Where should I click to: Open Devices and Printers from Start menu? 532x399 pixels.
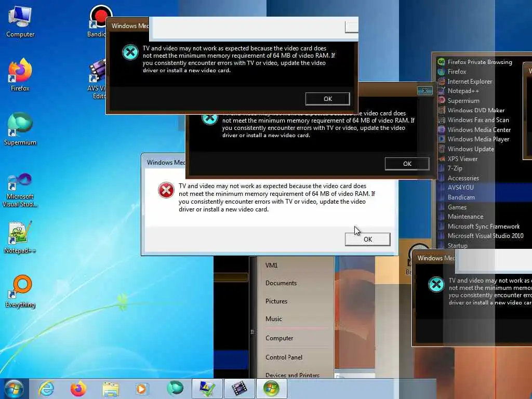pos(292,375)
